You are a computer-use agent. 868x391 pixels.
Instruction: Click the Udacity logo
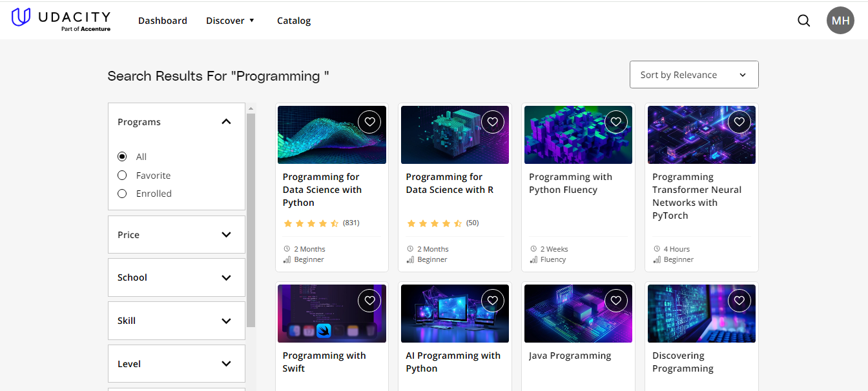[x=60, y=19]
